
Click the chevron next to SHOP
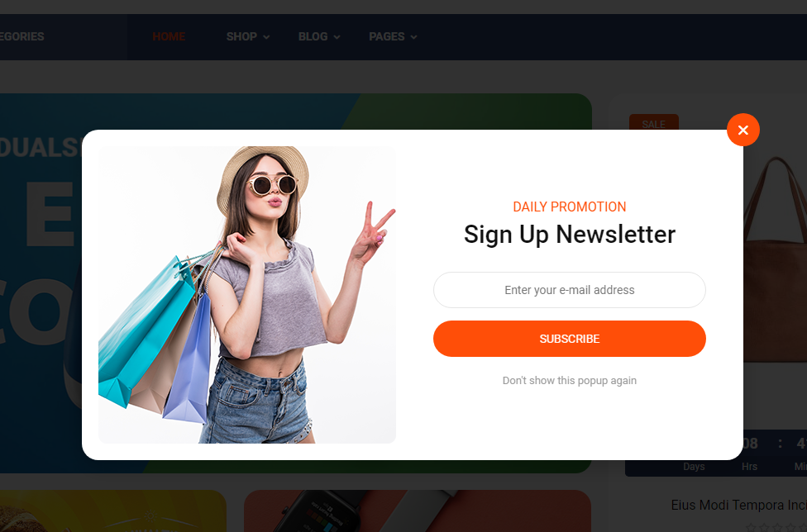(266, 37)
